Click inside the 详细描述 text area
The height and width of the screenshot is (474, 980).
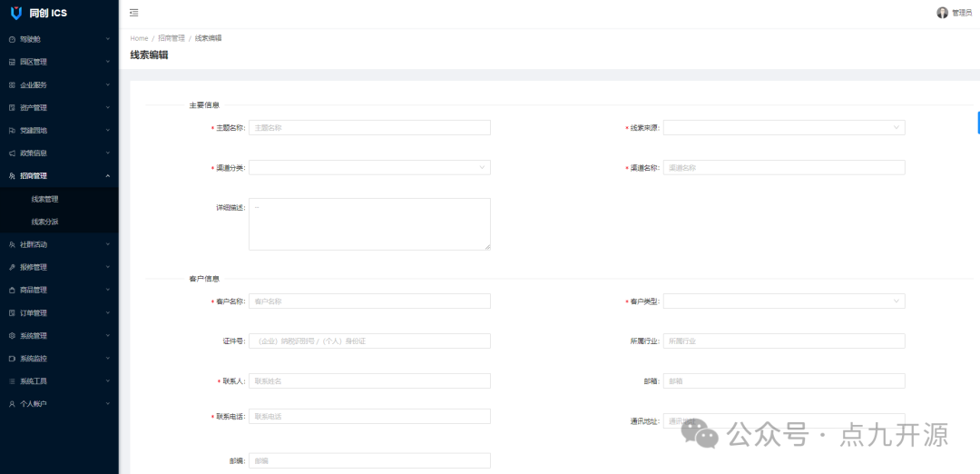(x=369, y=224)
